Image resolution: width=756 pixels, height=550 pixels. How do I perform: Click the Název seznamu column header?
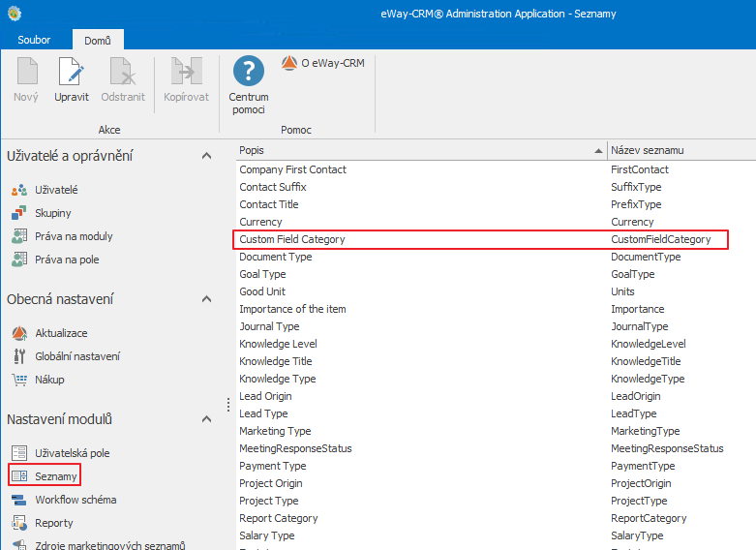pos(681,150)
